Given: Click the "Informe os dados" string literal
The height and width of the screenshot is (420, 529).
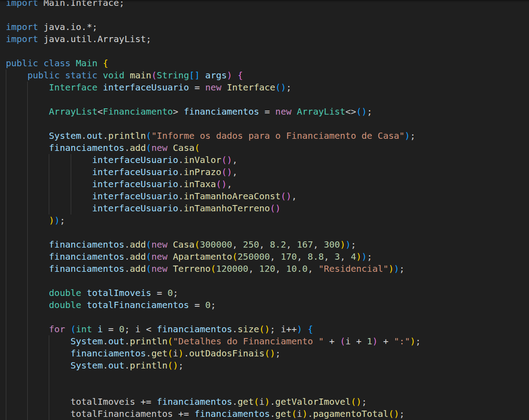Looking at the screenshot, I should tap(277, 136).
